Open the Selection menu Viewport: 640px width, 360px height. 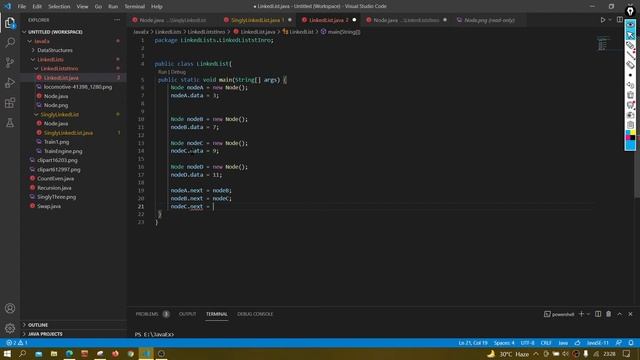tap(59, 7)
